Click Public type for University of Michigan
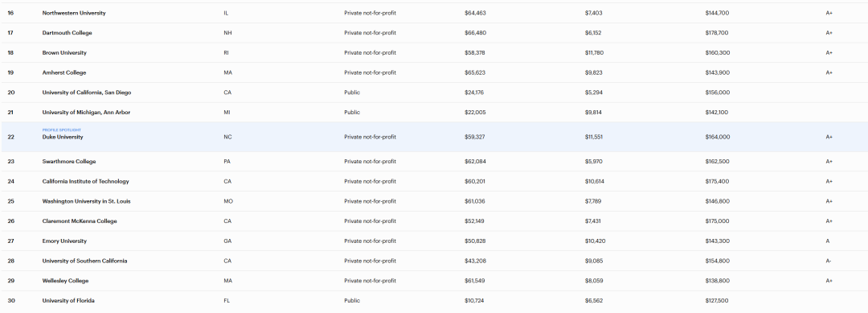 (352, 113)
